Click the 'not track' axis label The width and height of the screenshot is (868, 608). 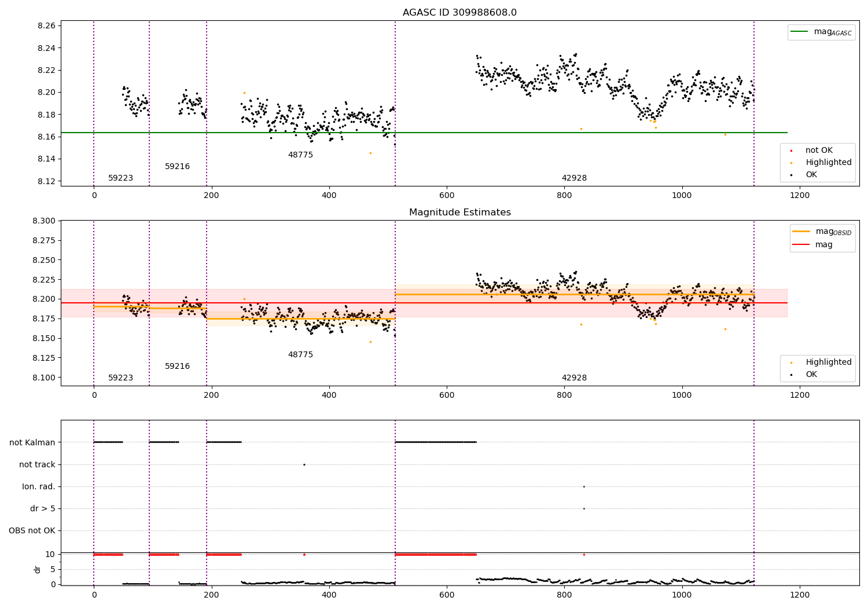point(37,464)
